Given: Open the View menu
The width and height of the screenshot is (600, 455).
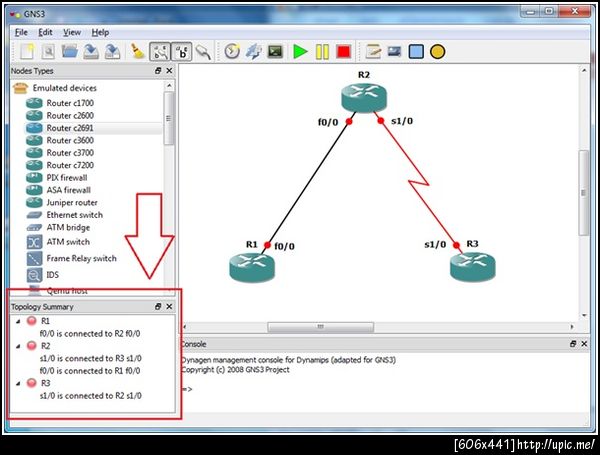Looking at the screenshot, I should (72, 32).
